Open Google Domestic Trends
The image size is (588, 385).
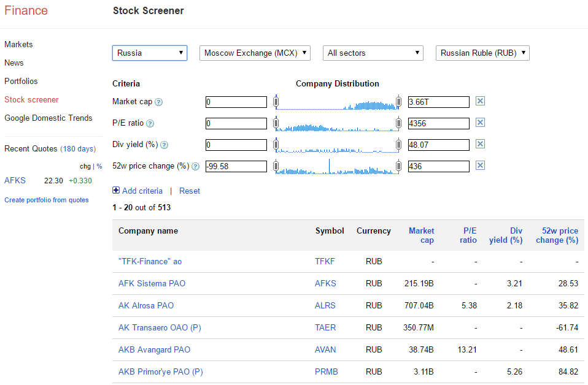[48, 118]
